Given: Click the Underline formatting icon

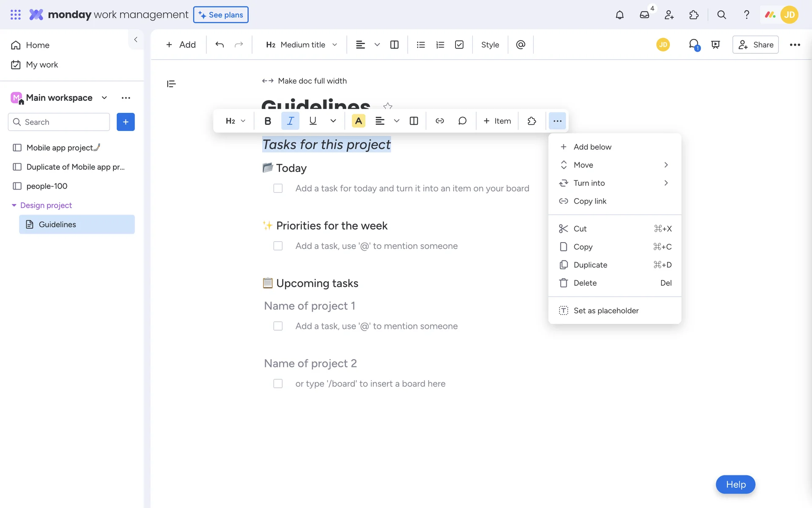Looking at the screenshot, I should pos(313,121).
